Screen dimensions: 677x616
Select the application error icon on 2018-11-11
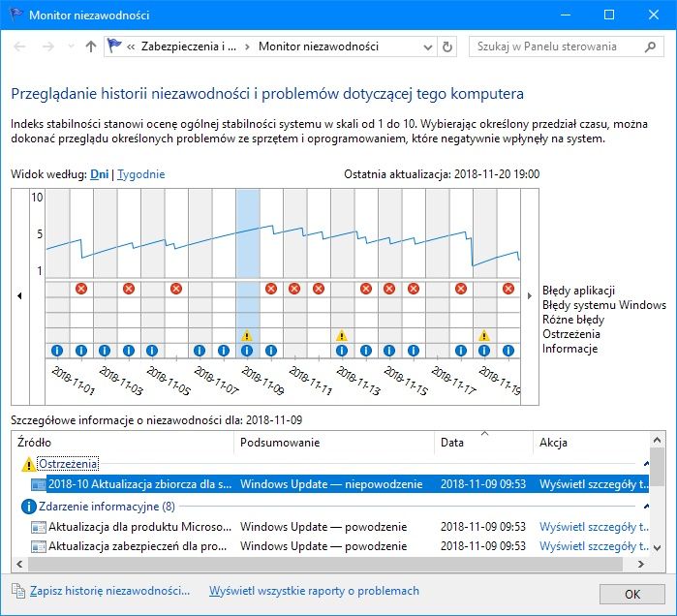point(294,289)
